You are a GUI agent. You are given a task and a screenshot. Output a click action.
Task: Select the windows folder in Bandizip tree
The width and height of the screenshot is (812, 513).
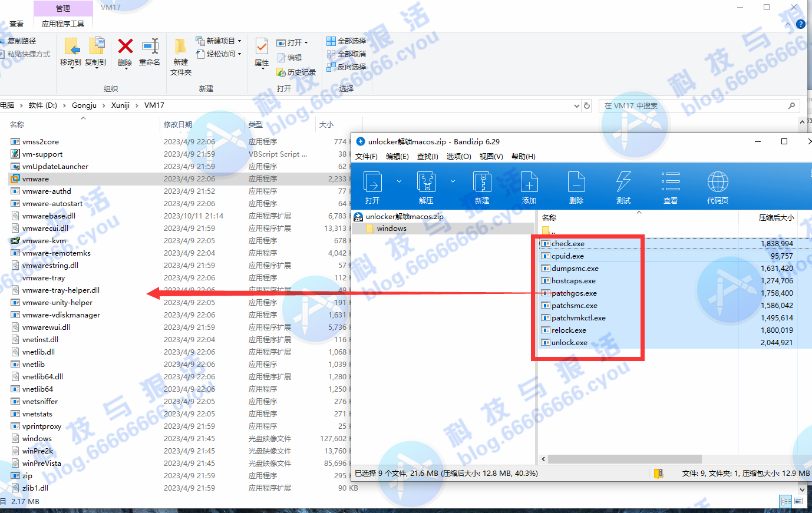point(392,229)
